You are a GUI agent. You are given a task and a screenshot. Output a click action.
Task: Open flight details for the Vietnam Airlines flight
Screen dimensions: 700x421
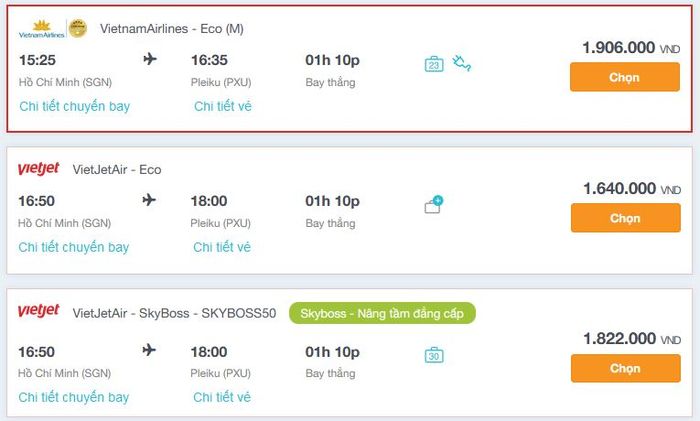(75, 106)
